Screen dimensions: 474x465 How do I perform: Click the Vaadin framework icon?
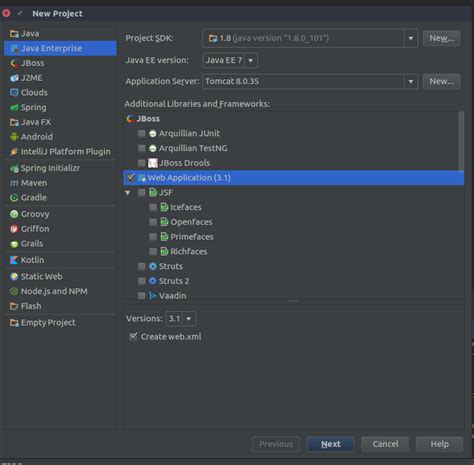point(153,296)
